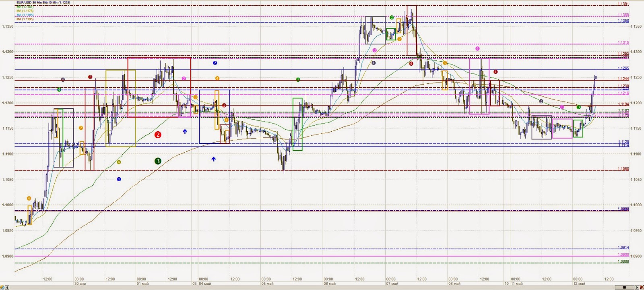Select the large dark green circled number 3 marker
The height and width of the screenshot is (290, 644).
coord(158,161)
